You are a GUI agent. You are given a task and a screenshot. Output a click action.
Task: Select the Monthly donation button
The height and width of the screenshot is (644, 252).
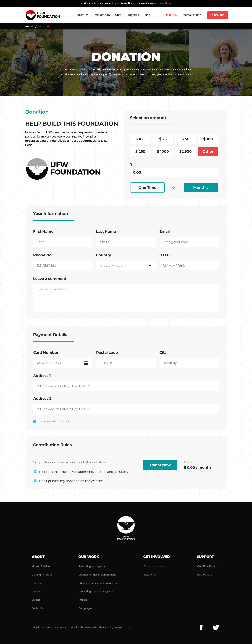click(201, 188)
